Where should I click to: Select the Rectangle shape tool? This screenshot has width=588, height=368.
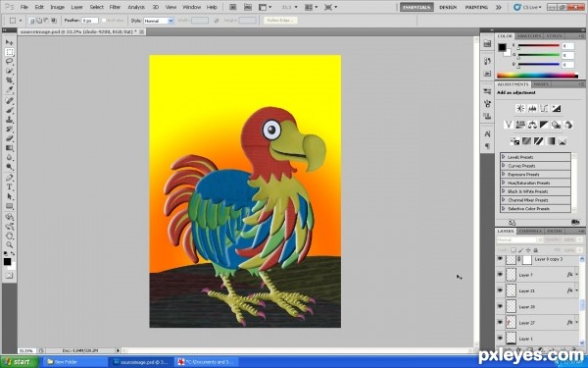10,206
